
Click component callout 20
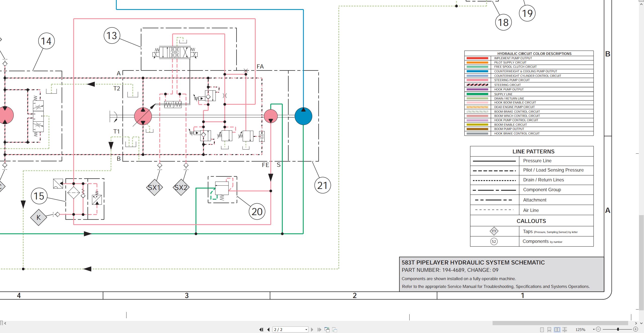(257, 211)
